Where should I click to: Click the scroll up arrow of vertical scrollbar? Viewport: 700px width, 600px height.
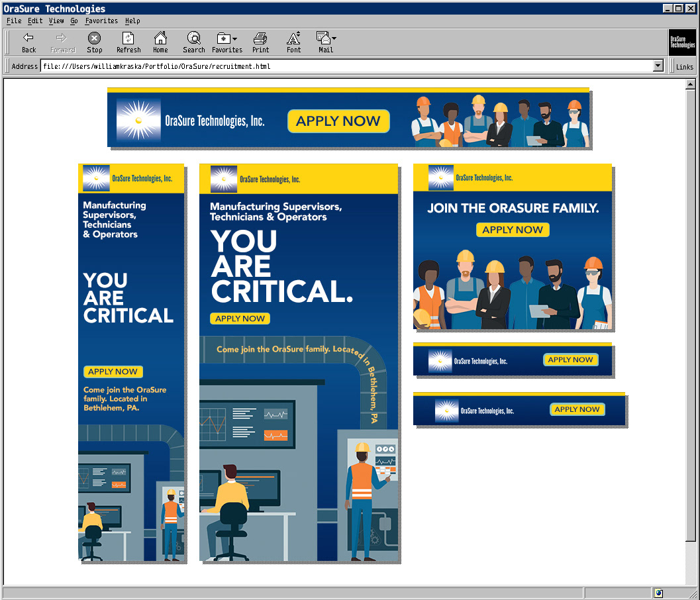tap(690, 84)
